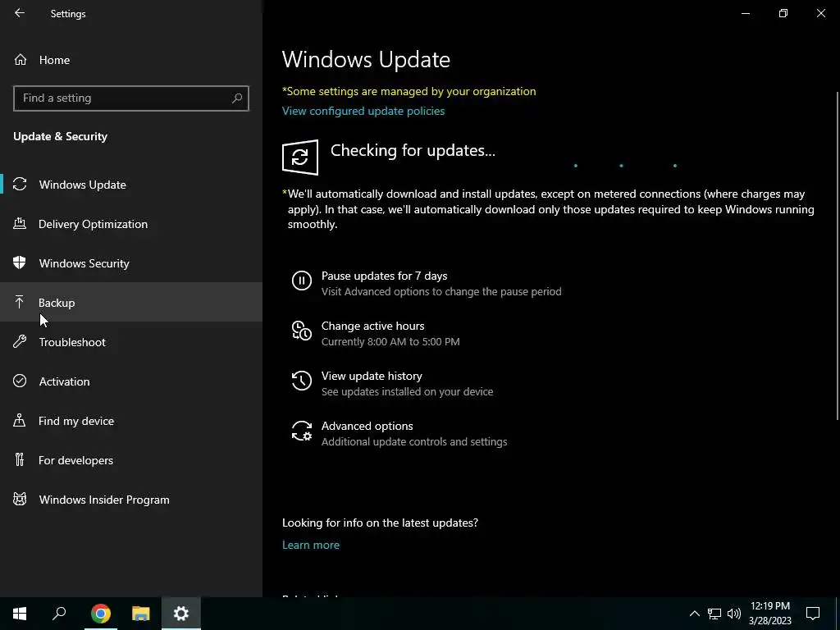The image size is (840, 630).
Task: Click the Find my device icon
Action: point(20,421)
